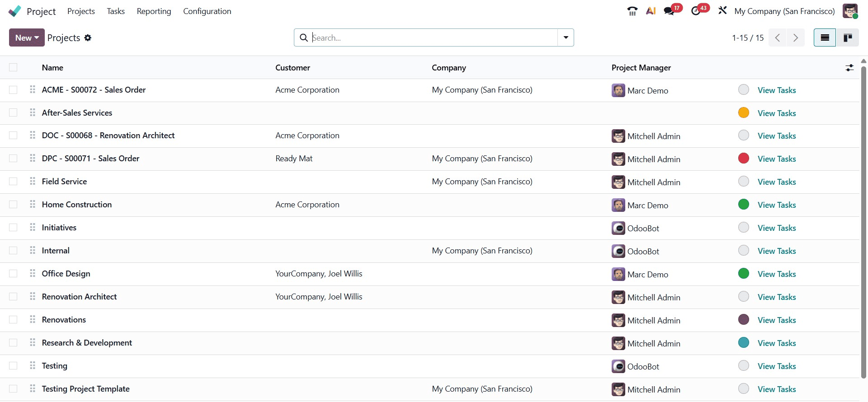Viewport: 868px width, 402px height.
Task: Open the activities clock icon
Action: pos(696,11)
